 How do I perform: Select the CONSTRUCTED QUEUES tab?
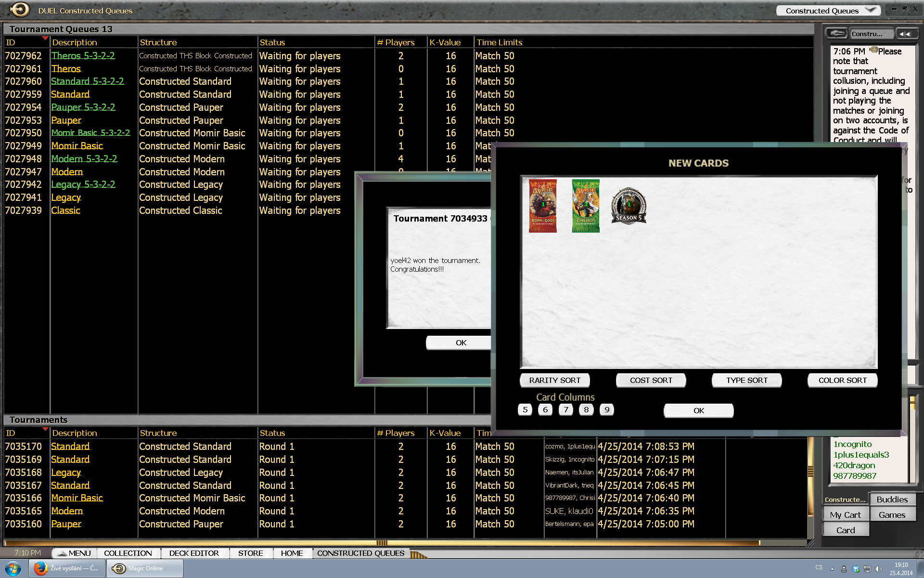(x=361, y=553)
